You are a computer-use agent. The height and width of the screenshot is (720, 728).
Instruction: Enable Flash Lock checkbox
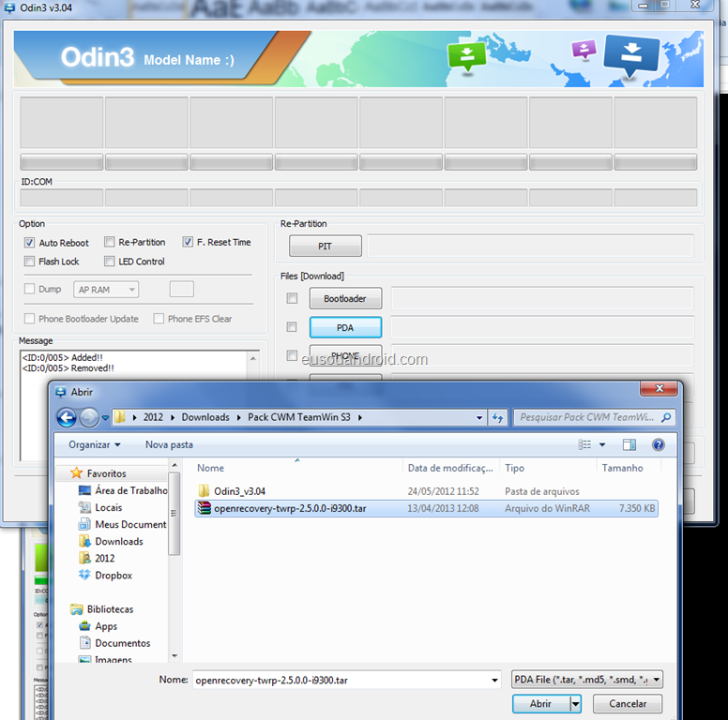(x=29, y=262)
